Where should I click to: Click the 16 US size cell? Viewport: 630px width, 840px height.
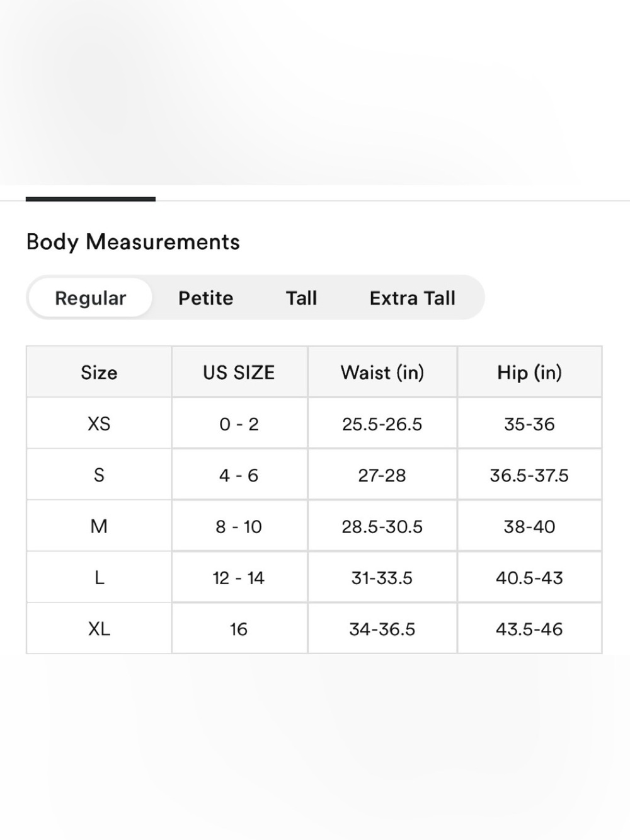coord(239,628)
